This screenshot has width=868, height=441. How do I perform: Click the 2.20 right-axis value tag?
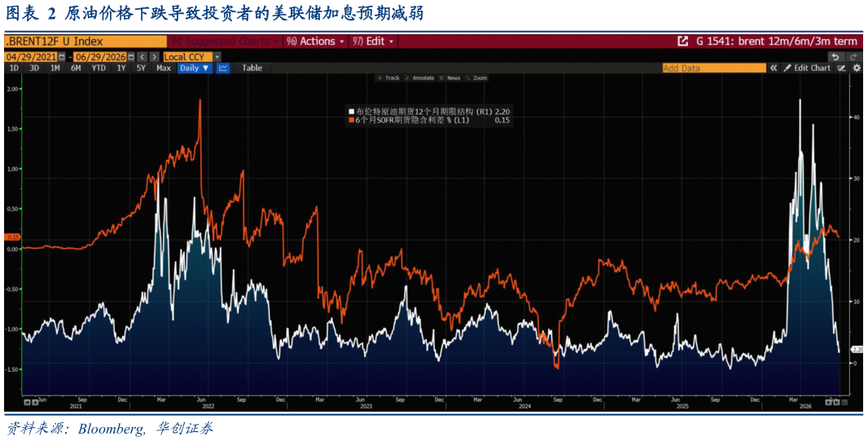857,350
